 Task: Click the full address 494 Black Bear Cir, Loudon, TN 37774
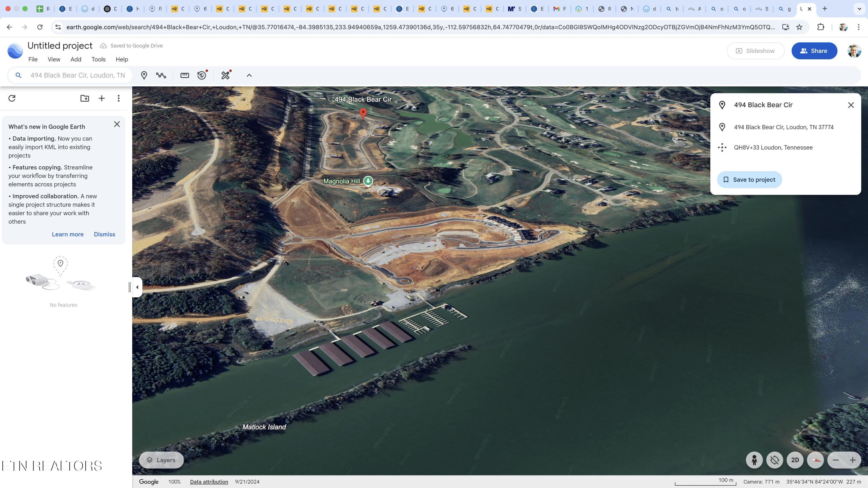784,127
